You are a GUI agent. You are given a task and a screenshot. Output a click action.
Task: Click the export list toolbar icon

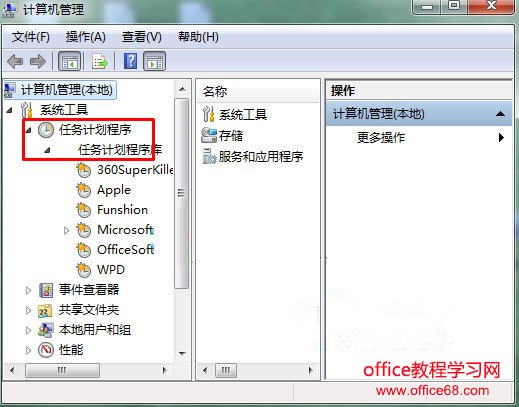[100, 62]
